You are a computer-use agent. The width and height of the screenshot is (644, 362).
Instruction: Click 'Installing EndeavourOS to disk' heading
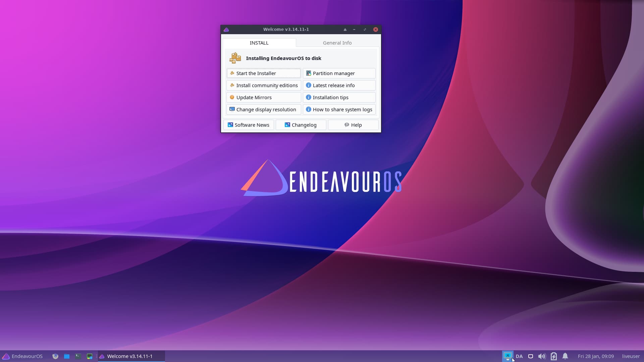(283, 58)
